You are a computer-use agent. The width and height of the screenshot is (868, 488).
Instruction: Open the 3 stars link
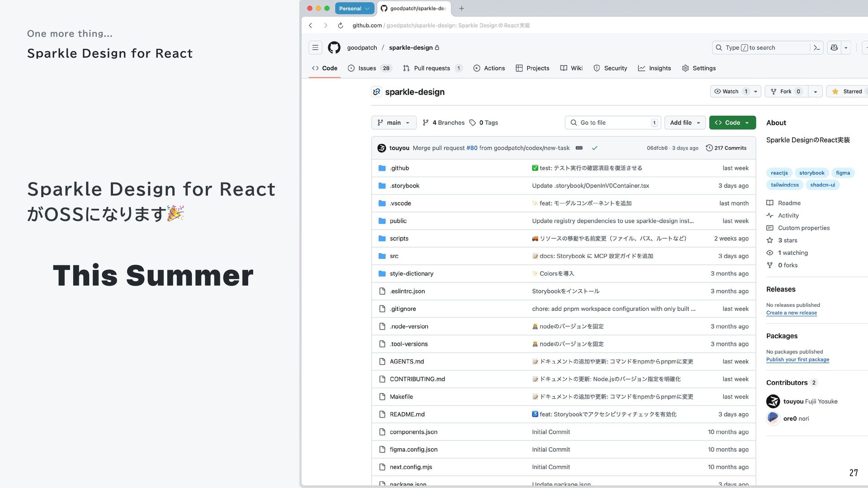click(x=782, y=240)
